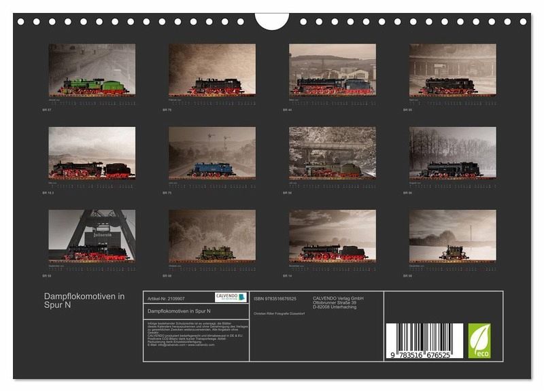Click Christian Ritter Fotografie Düsseldorf credit
544x392 pixels.
tap(280, 313)
